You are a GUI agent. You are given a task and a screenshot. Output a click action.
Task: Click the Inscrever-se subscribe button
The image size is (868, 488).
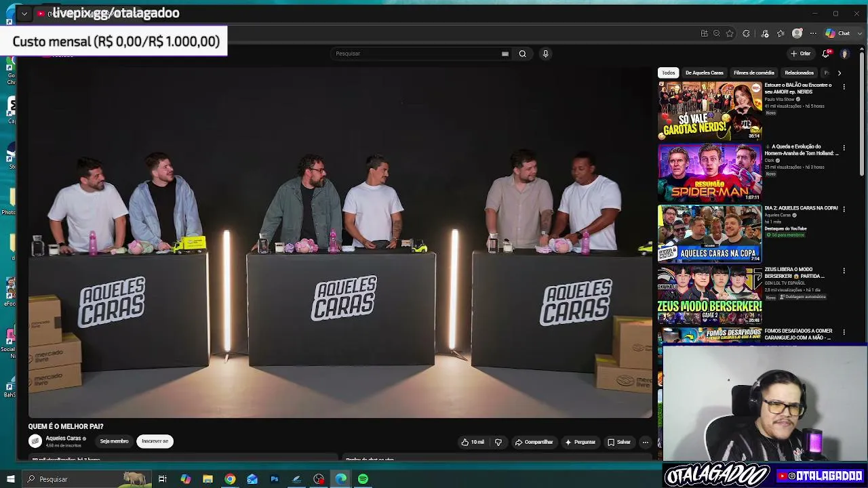(155, 441)
